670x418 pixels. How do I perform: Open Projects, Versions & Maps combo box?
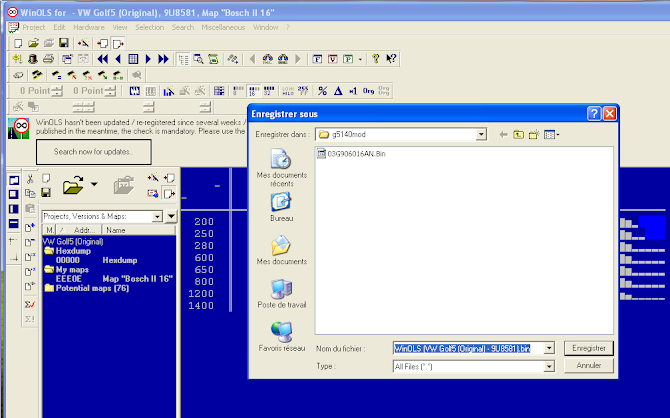coord(102,217)
